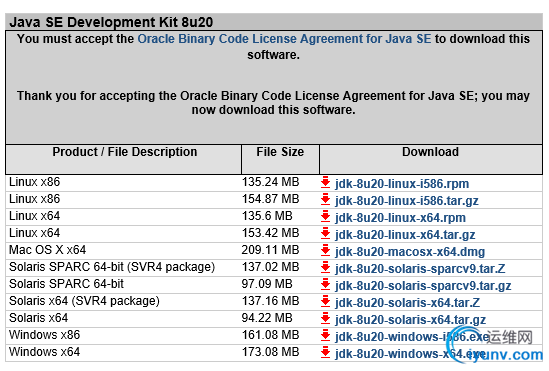Viewport: 549px width, 371px height.
Task: Download jdk-8u20-solaris-sparcv9.tar.gz
Action: [423, 286]
